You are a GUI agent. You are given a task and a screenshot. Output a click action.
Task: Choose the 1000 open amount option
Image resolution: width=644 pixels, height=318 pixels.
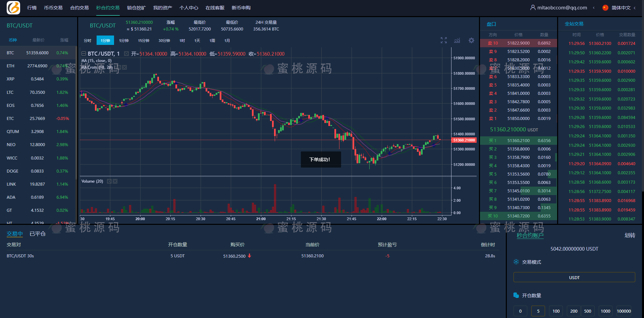605,311
